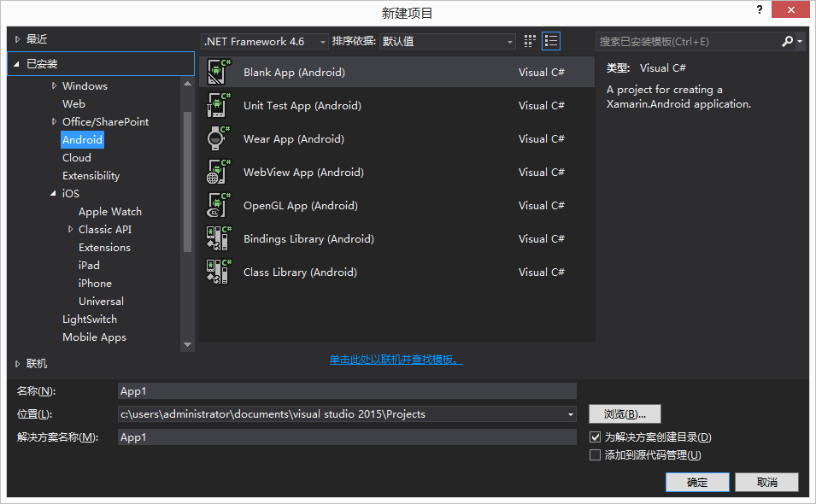Select the Apple Watch category
The image size is (816, 504).
coord(110,212)
